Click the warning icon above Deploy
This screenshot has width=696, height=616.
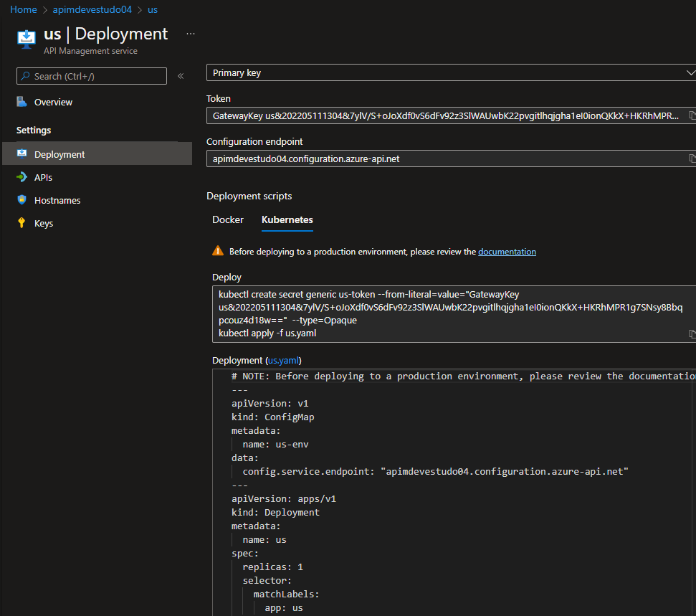pos(218,251)
